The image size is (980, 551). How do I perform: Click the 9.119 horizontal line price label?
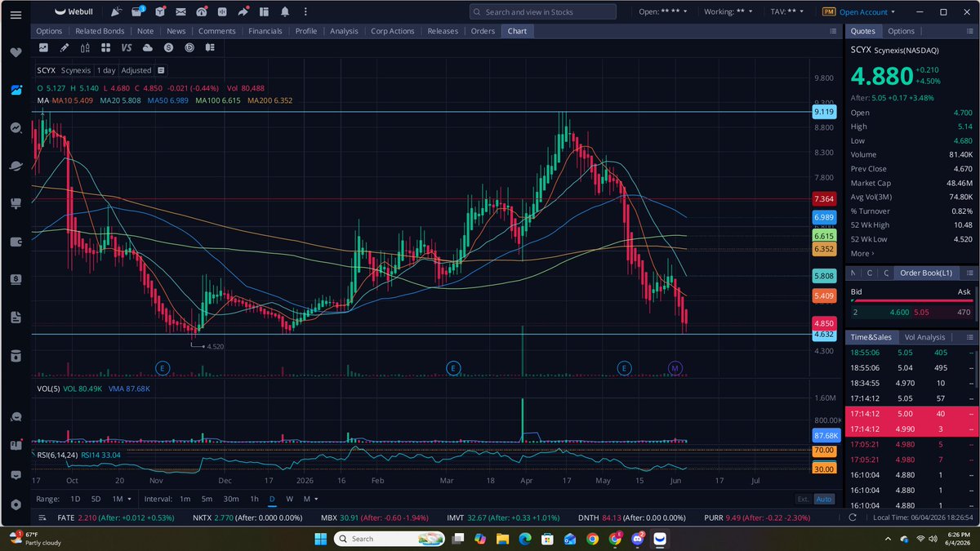click(824, 112)
